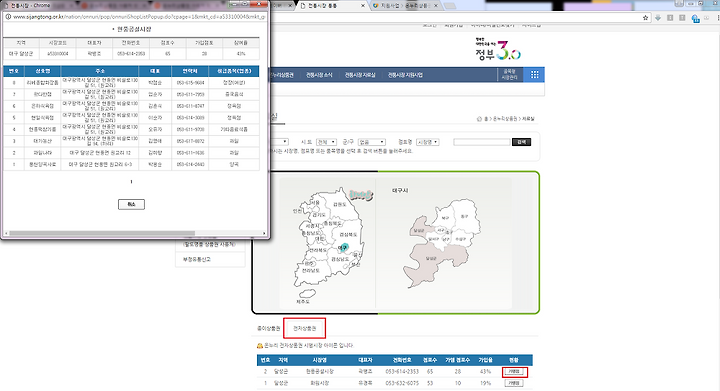Open the partially hidden dropdown left of 시도

(280, 142)
